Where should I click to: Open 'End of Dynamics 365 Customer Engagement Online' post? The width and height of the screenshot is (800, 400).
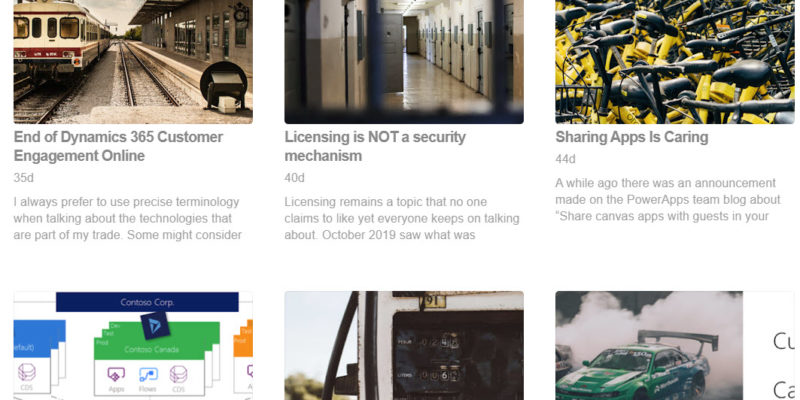(118, 146)
